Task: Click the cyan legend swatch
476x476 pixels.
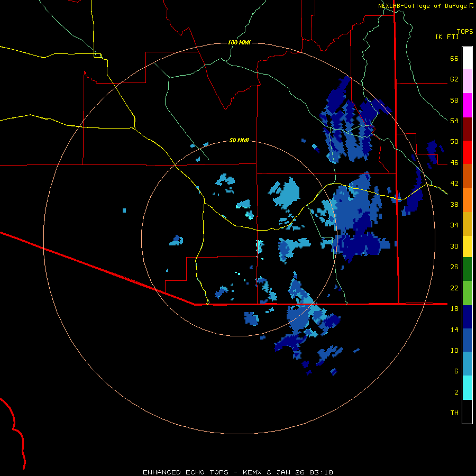Action: click(x=467, y=388)
